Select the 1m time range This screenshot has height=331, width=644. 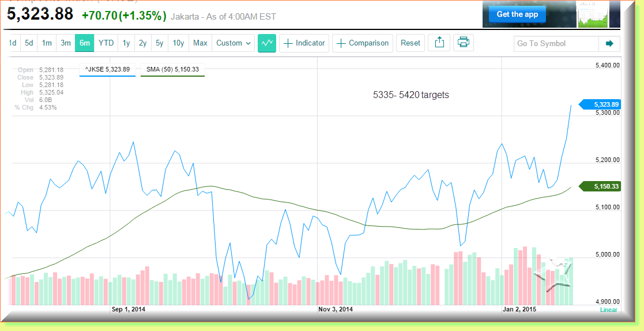tap(47, 43)
